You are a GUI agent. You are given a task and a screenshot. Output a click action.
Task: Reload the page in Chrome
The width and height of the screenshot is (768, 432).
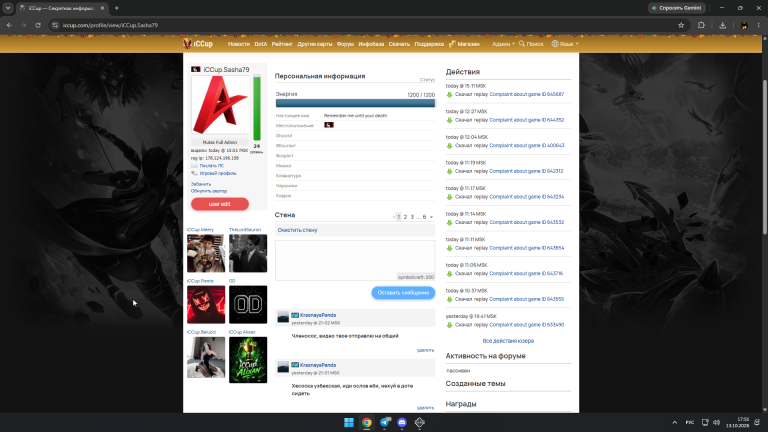coord(38,25)
